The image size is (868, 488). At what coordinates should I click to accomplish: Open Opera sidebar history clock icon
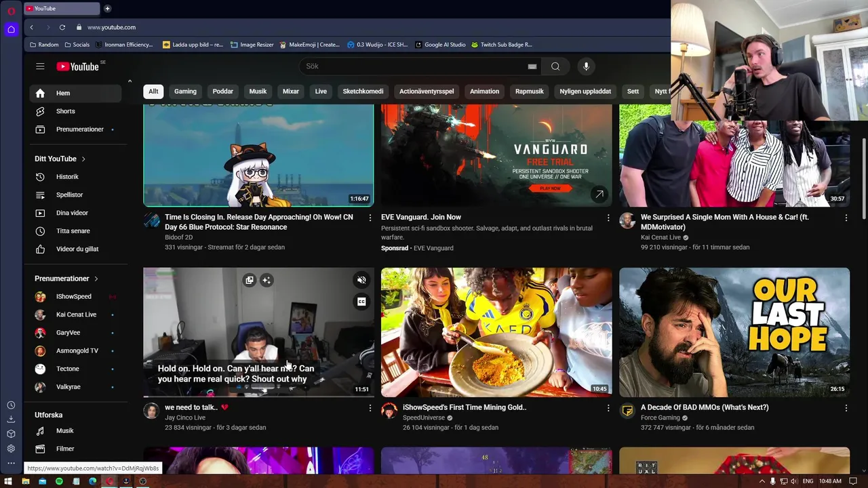pos(11,405)
